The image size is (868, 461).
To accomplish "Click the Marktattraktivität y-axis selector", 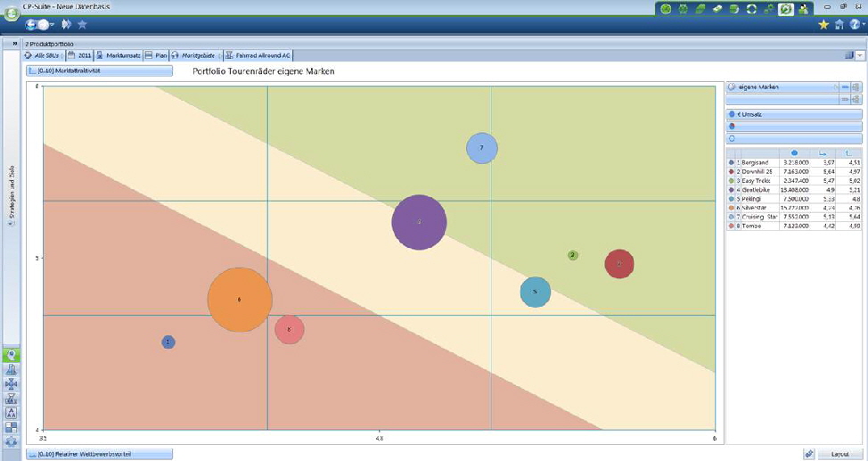I will [99, 71].
